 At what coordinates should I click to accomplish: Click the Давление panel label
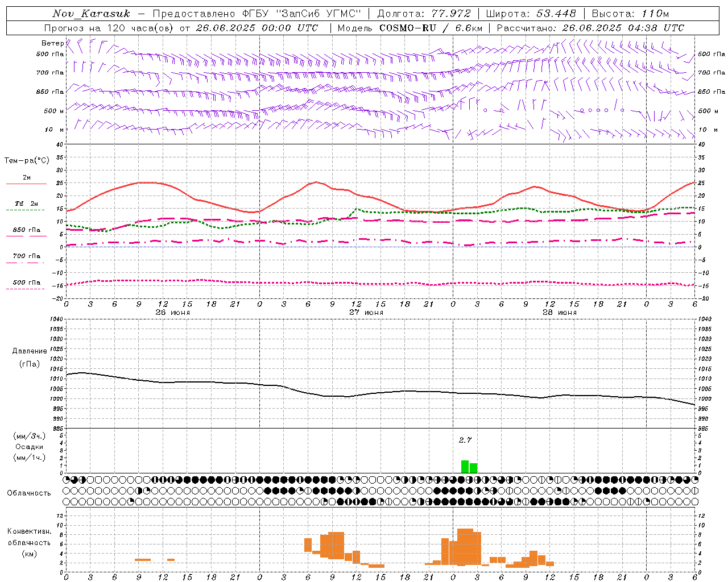[x=30, y=351]
